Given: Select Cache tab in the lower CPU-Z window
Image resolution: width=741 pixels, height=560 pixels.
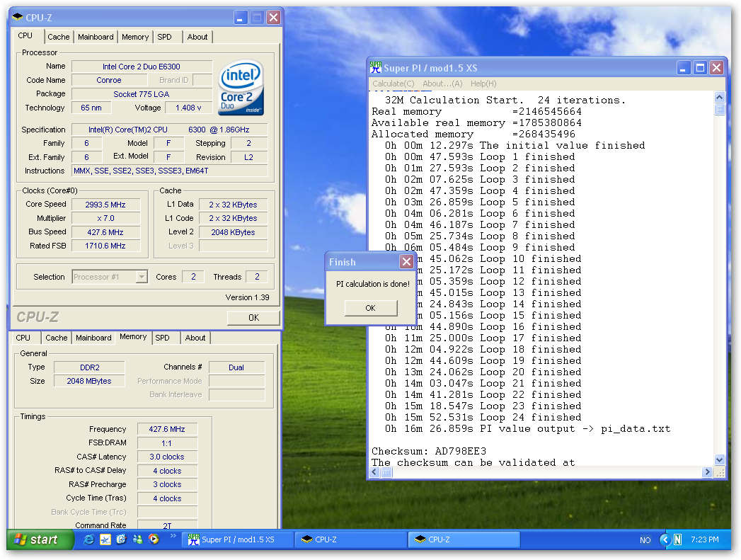Looking at the screenshot, I should [x=56, y=338].
